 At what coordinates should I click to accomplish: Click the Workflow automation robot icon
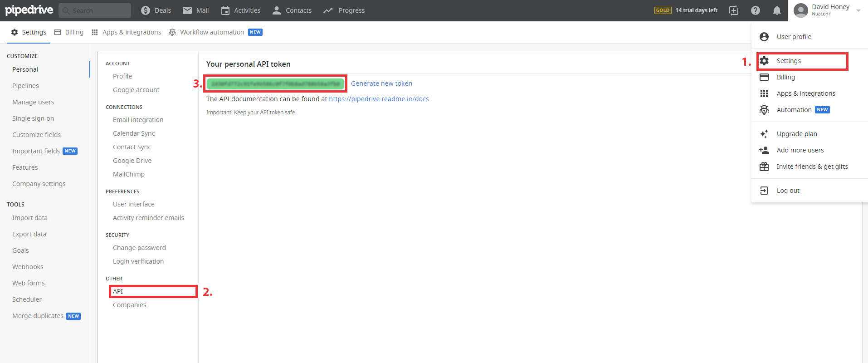(x=172, y=32)
